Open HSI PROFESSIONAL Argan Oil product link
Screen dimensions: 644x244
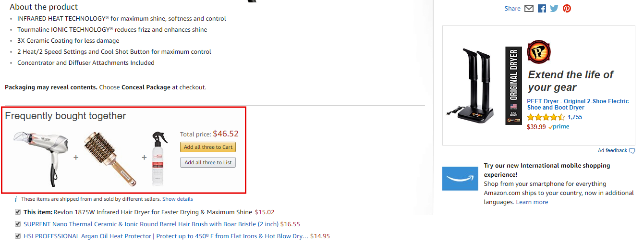(x=166, y=236)
